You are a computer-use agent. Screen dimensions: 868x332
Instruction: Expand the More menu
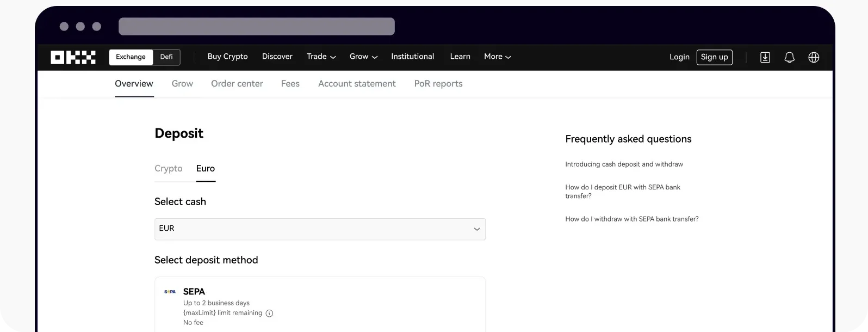(498, 57)
